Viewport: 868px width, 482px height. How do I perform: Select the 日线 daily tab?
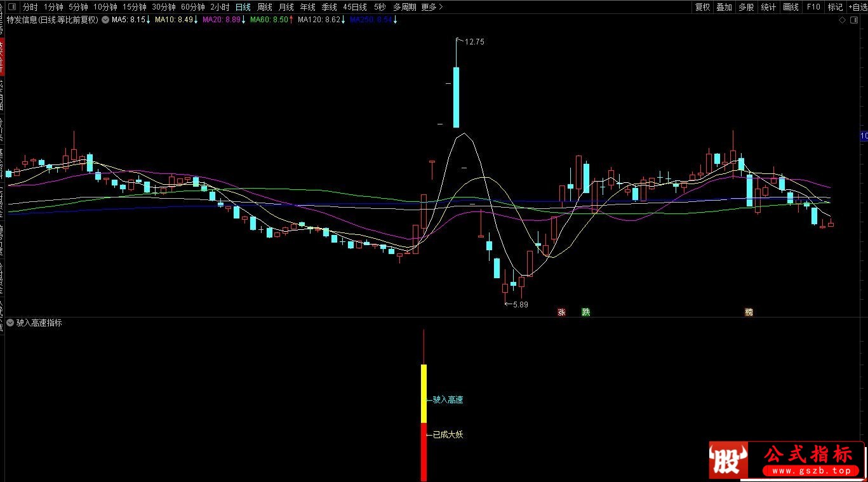coord(243,7)
